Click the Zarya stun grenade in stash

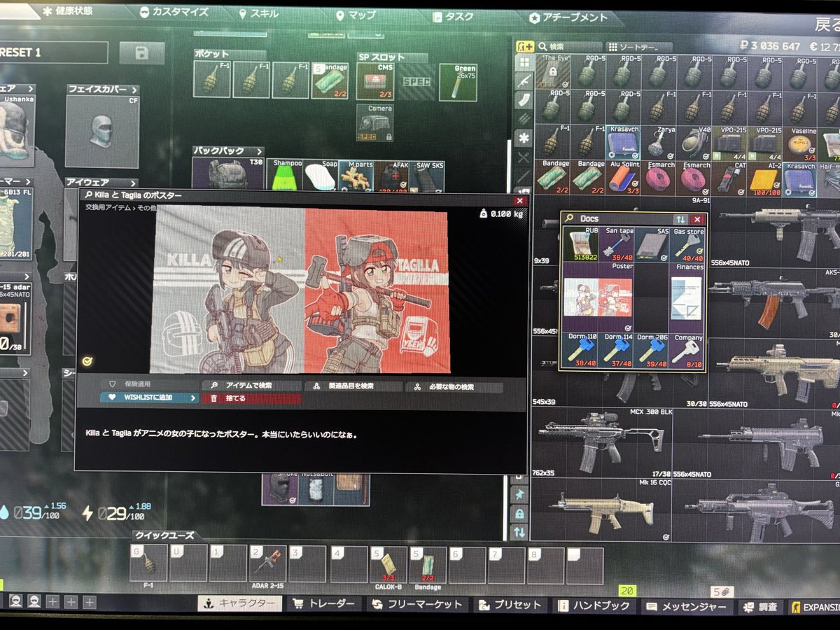point(659,143)
